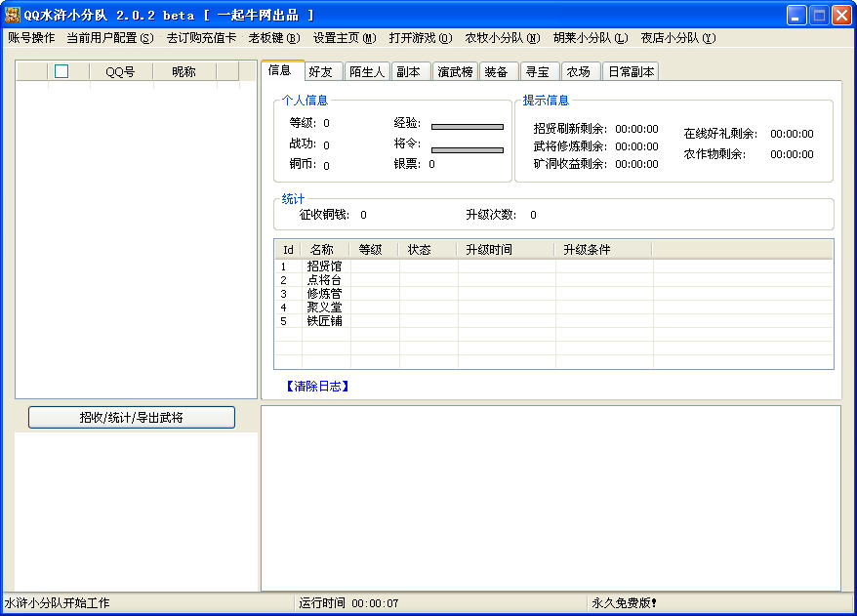This screenshot has width=857, height=616.
Task: Click 去订购充值卡 in the menu bar
Action: tap(201, 38)
